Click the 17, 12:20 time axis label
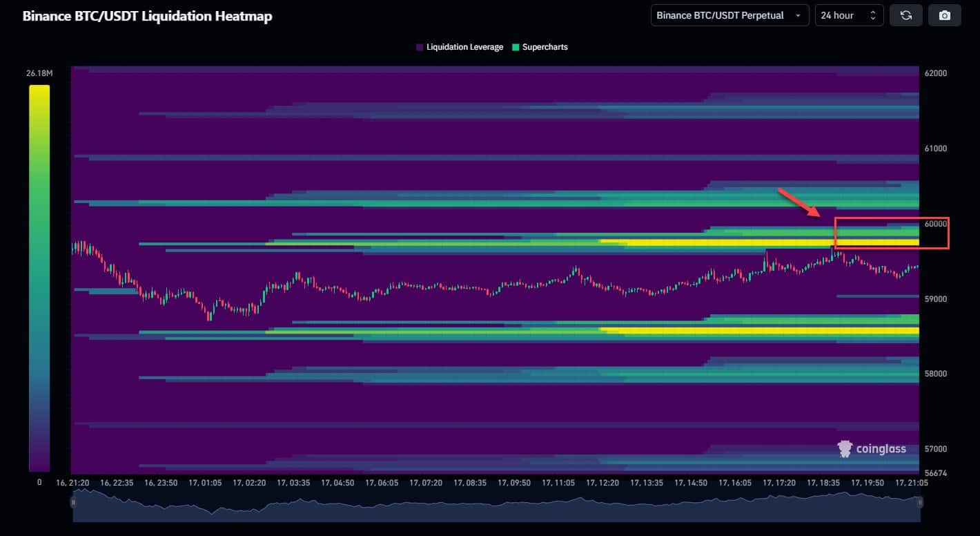980x536 pixels. pos(602,483)
